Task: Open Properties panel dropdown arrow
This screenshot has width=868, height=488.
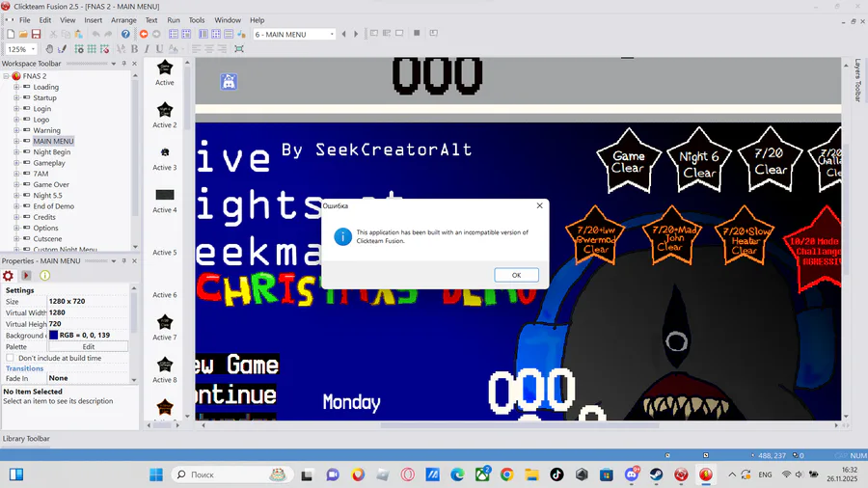Action: pyautogui.click(x=114, y=261)
